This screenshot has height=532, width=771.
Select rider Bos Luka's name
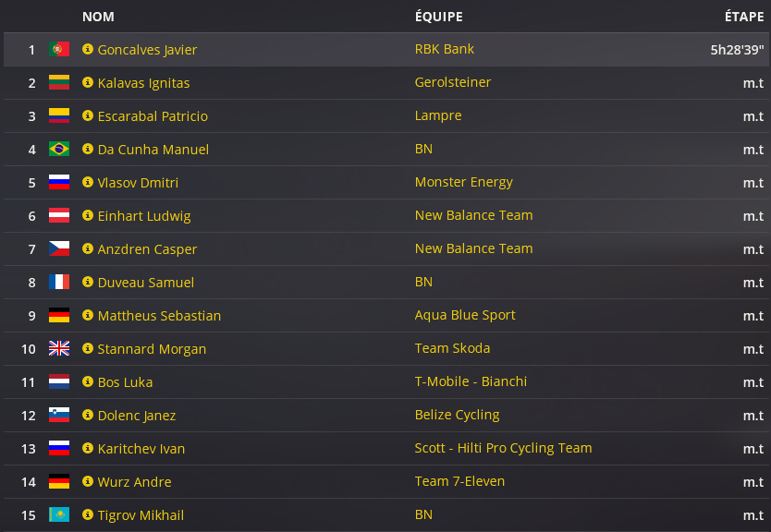[x=125, y=382]
